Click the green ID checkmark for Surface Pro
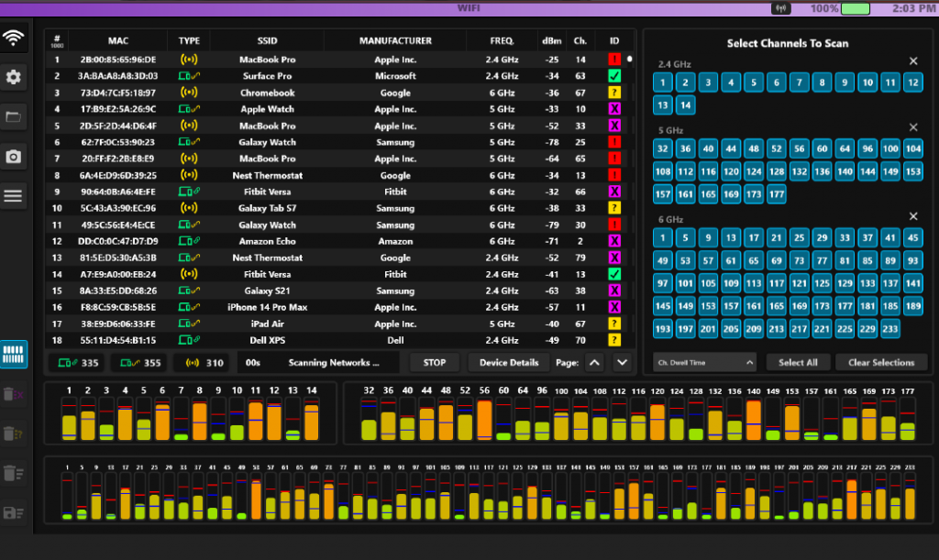The height and width of the screenshot is (560, 939). [614, 76]
